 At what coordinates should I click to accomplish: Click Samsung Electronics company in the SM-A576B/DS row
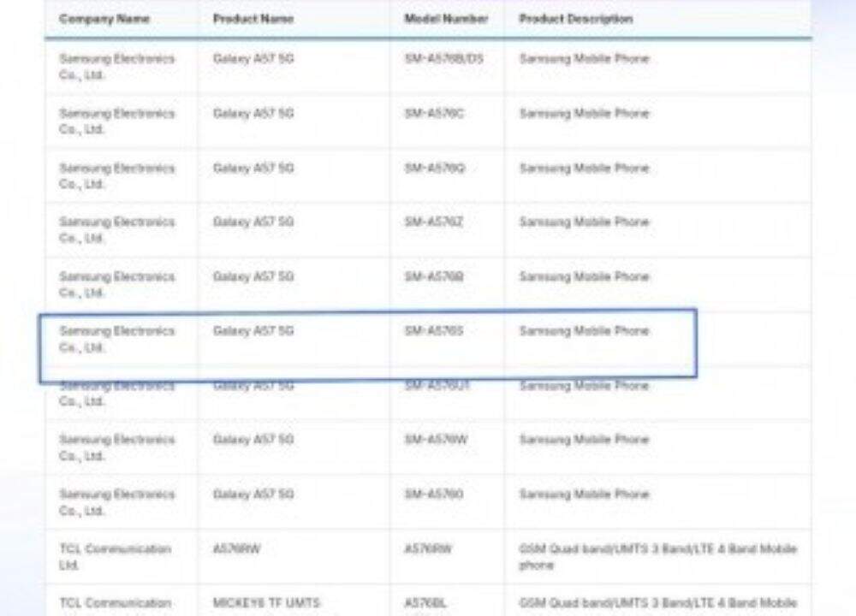(x=116, y=67)
